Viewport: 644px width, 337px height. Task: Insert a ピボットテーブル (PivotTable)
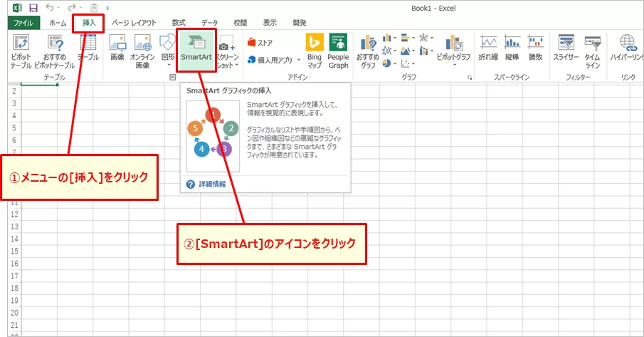click(21, 52)
